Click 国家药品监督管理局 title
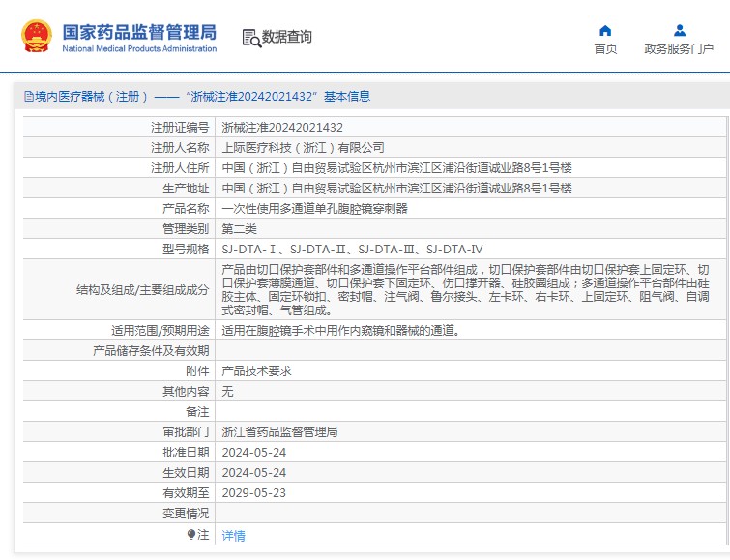The height and width of the screenshot is (560, 730). click(139, 32)
